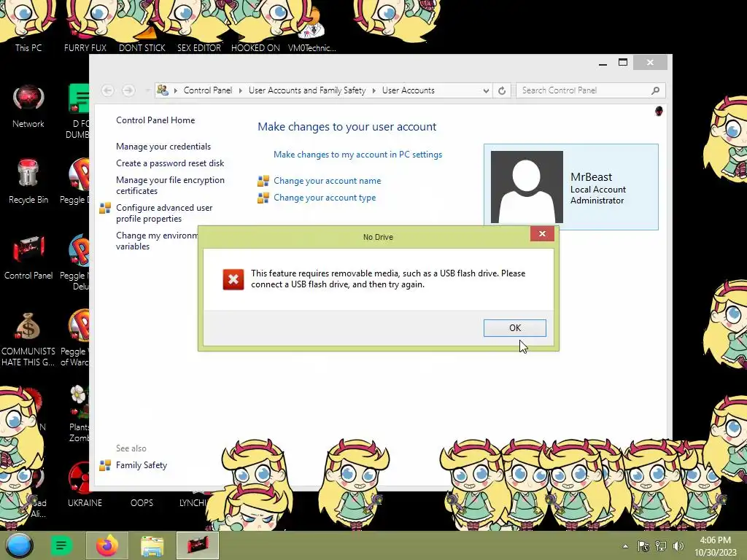Go back with the Back arrow button

pyautogui.click(x=108, y=90)
